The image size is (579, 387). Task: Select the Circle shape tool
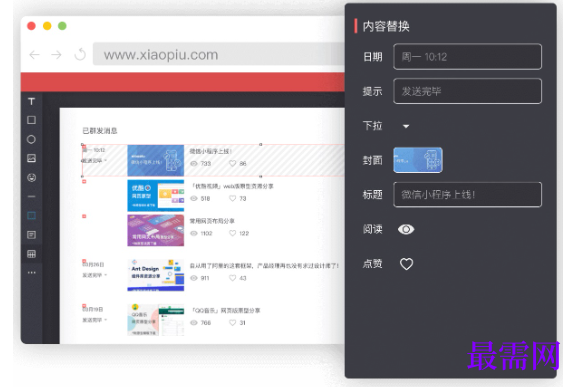click(31, 139)
